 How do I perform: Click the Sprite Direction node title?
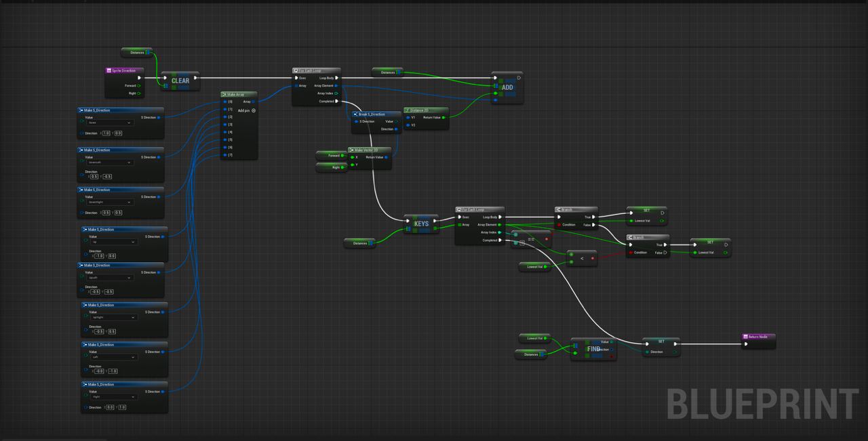point(123,70)
